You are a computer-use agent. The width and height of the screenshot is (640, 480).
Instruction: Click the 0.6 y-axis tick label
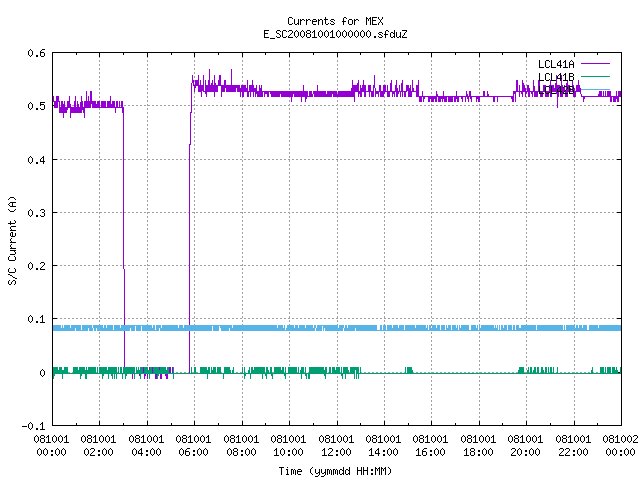click(36, 53)
